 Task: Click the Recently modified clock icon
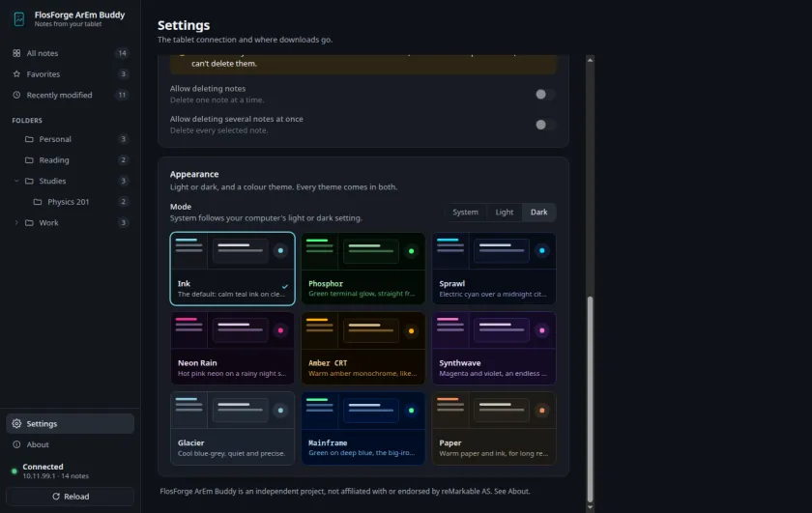(16, 96)
